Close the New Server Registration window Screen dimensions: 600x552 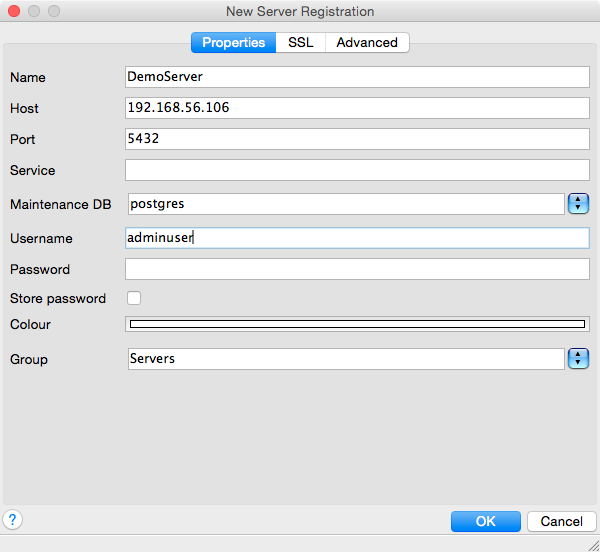[x=14, y=11]
